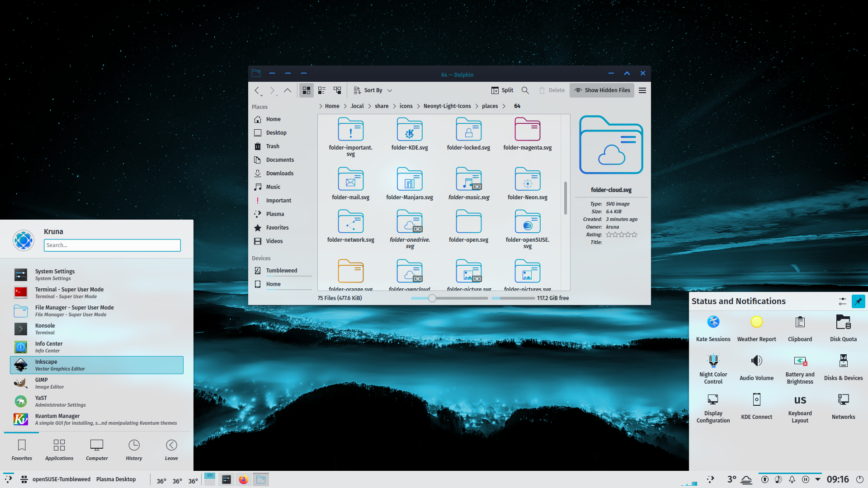Toggle pin on Status and Notifications
This screenshot has width=868, height=488.
[x=858, y=301]
